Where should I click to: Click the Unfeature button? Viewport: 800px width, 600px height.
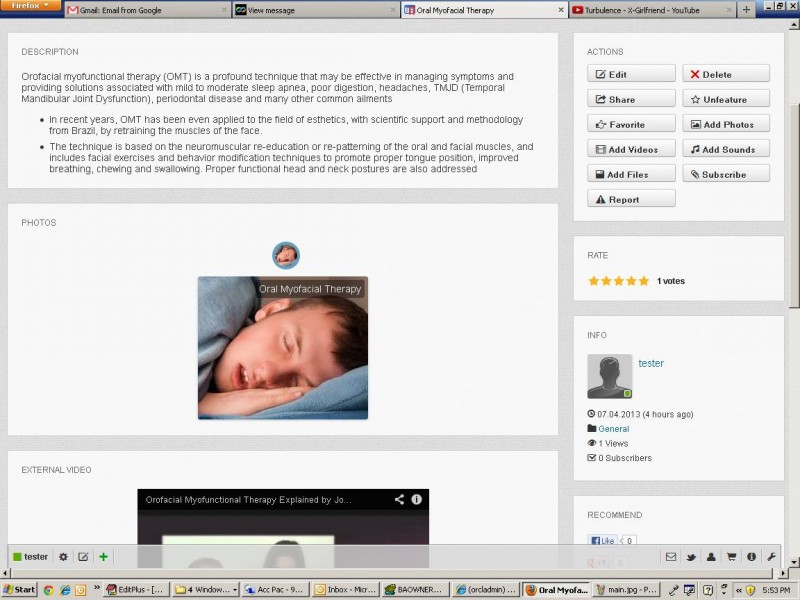coord(726,99)
